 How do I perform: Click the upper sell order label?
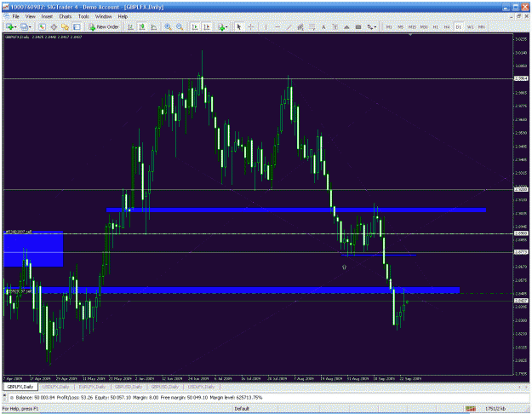[x=19, y=232]
